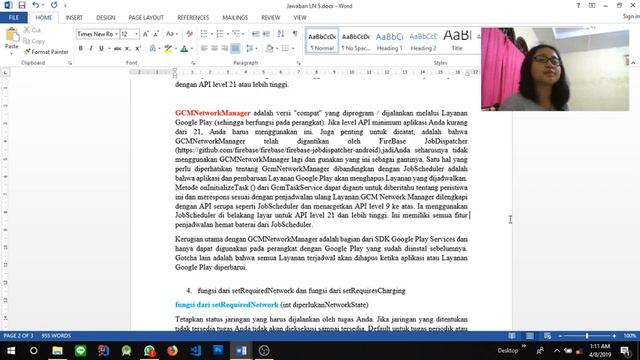The image size is (640, 360).
Task: Click Copy in the Clipboard group
Action: pos(34,41)
